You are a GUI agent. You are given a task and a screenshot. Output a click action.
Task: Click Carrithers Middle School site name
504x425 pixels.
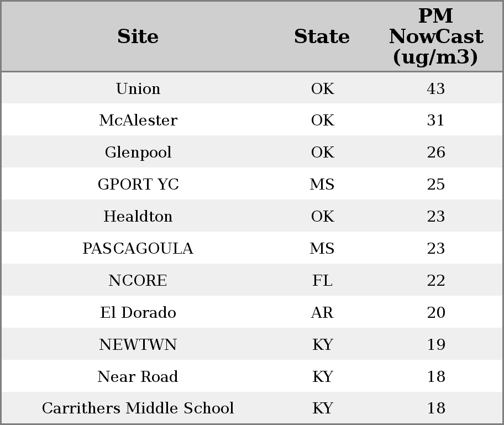point(138,408)
